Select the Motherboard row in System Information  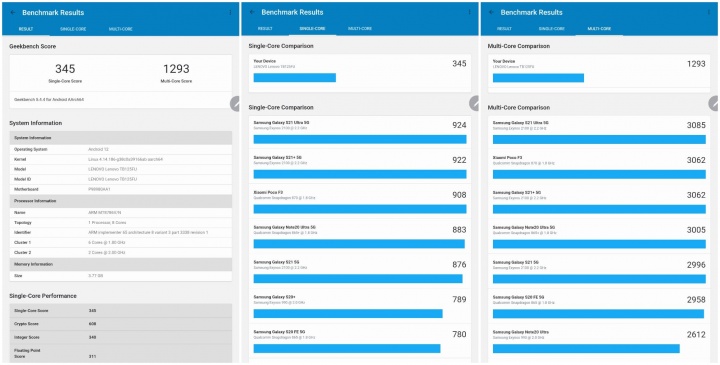[x=121, y=189]
